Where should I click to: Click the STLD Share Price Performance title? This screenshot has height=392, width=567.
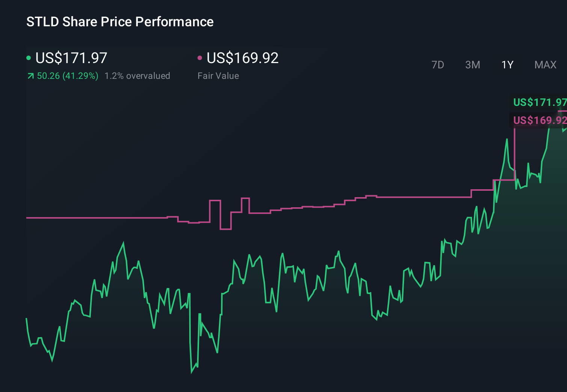pyautogui.click(x=119, y=22)
